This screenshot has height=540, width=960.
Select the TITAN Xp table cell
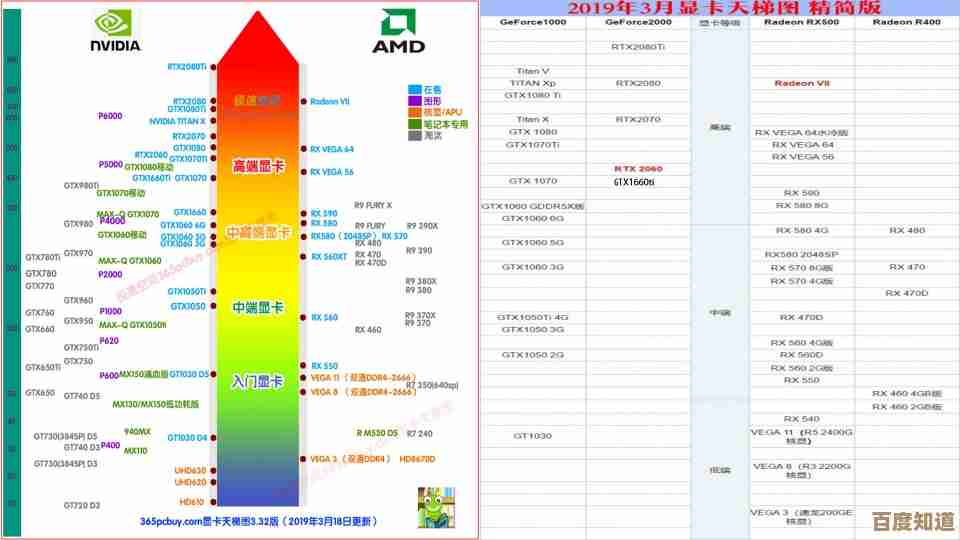point(533,83)
